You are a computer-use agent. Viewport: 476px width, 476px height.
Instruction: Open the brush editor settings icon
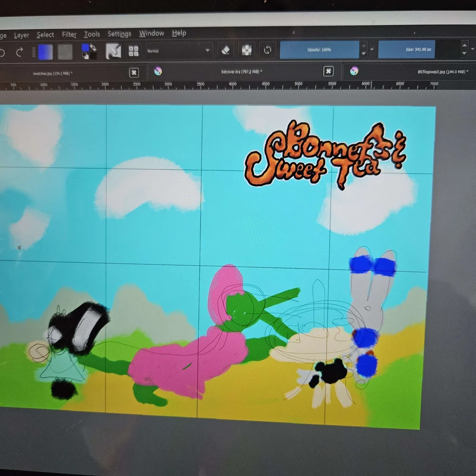click(x=113, y=51)
